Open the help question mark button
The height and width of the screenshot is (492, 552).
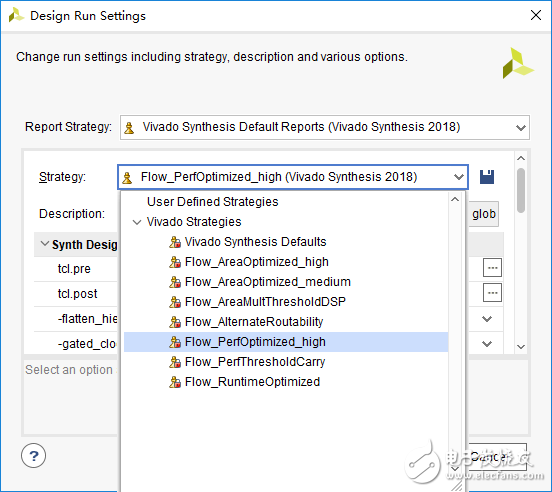33,455
